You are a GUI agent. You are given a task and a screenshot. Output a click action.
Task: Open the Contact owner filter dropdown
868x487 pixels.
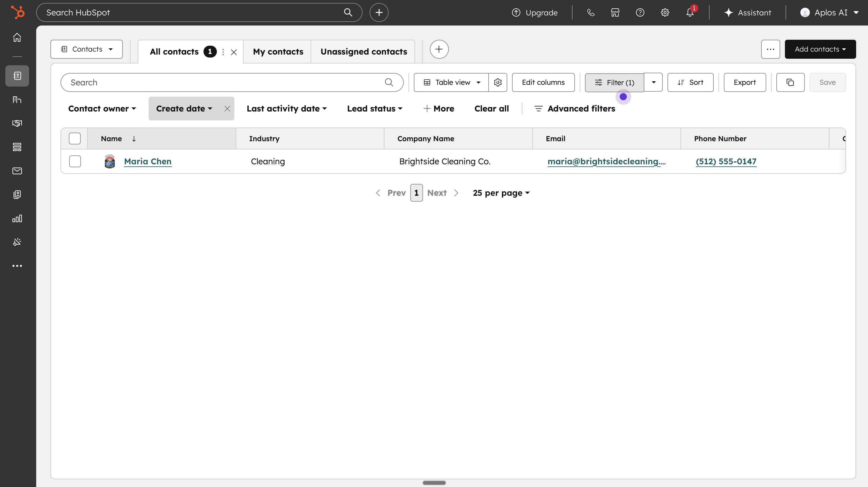(x=102, y=109)
